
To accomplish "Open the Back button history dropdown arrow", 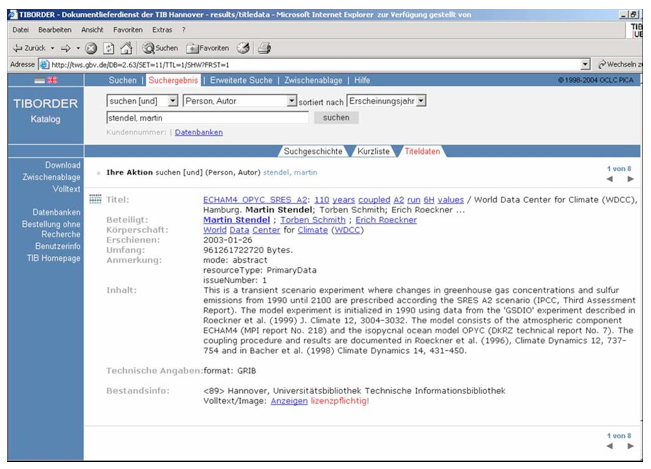I will point(53,48).
